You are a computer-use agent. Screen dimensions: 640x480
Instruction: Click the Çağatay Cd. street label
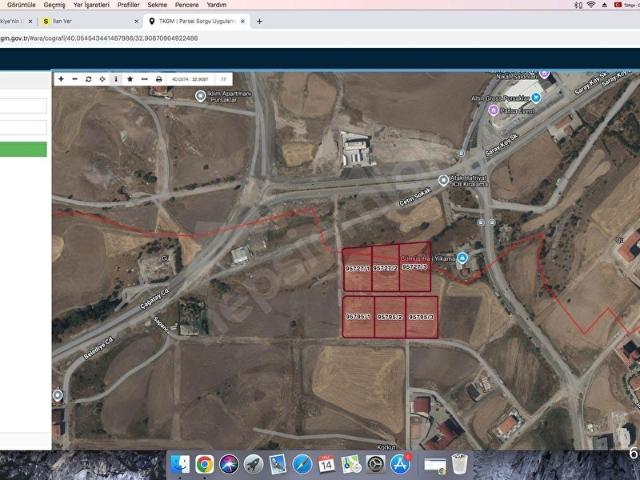pyautogui.click(x=155, y=298)
